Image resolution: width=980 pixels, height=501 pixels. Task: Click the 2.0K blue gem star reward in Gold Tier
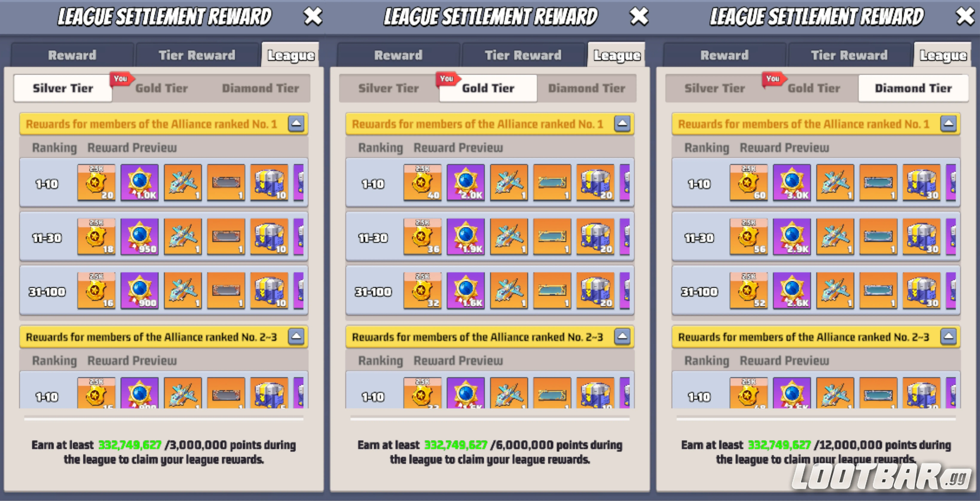466,182
